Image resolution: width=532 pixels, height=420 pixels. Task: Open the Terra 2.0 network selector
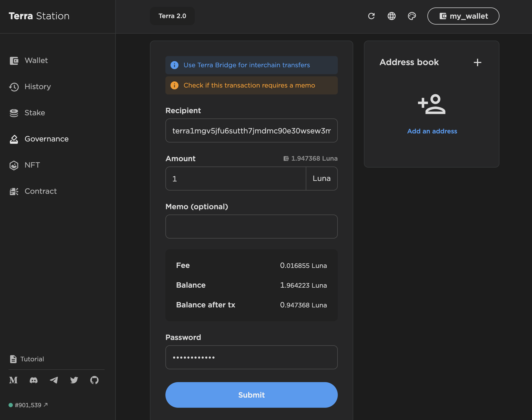click(x=172, y=16)
